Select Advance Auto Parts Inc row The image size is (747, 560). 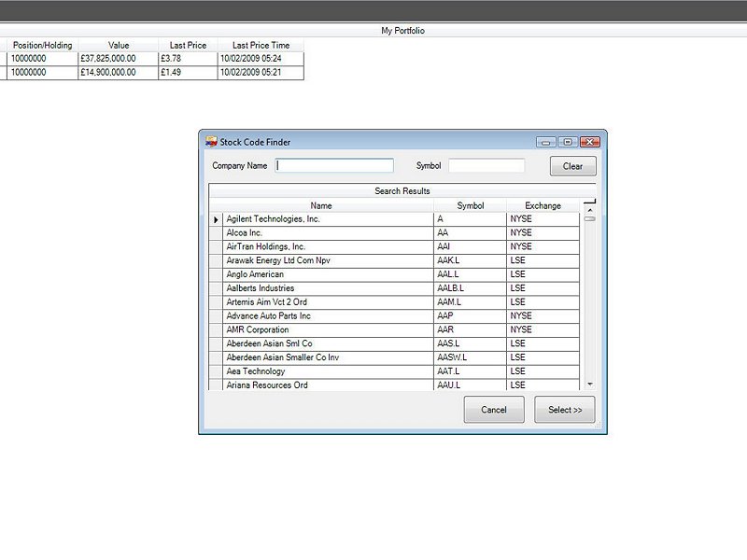pos(394,315)
